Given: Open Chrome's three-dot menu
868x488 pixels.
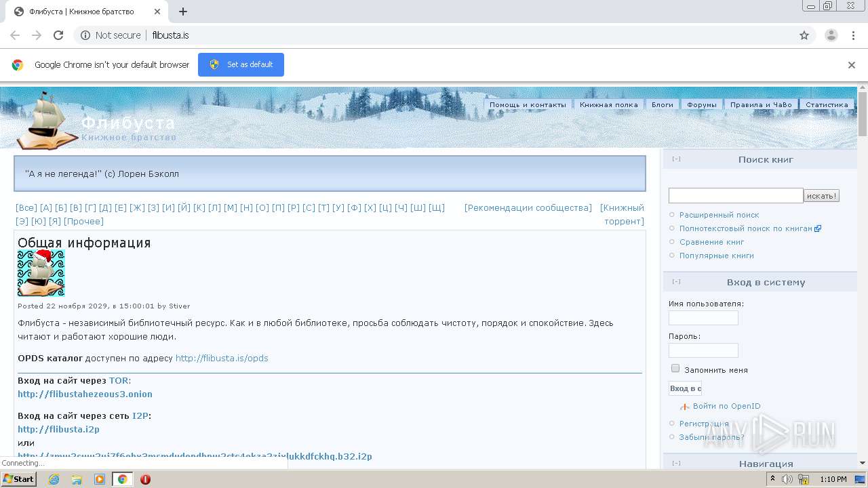Looking at the screenshot, I should tap(853, 35).
